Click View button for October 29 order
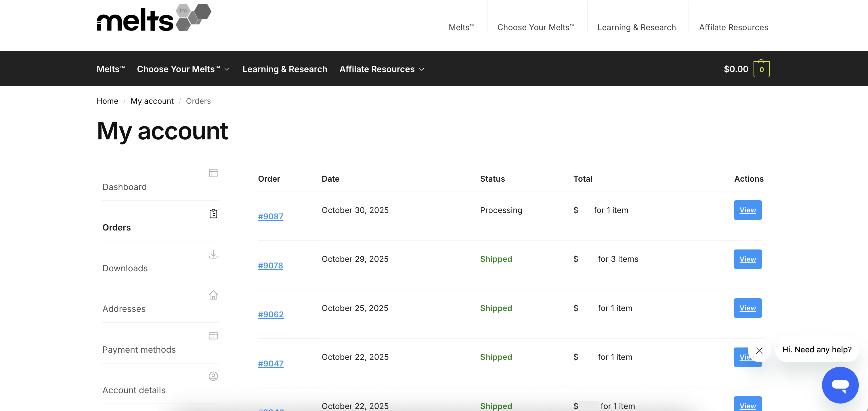Screen dimensions: 868x411 click(747, 259)
